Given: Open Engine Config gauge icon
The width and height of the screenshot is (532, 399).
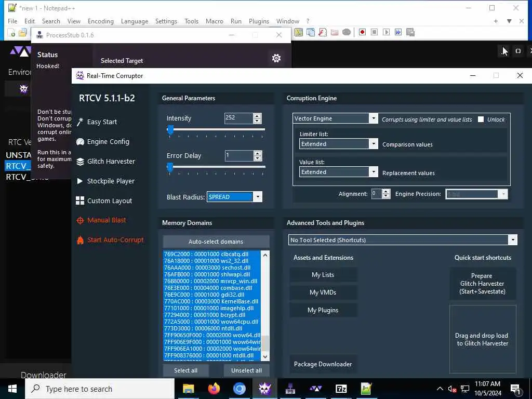Looking at the screenshot, I should [80, 142].
